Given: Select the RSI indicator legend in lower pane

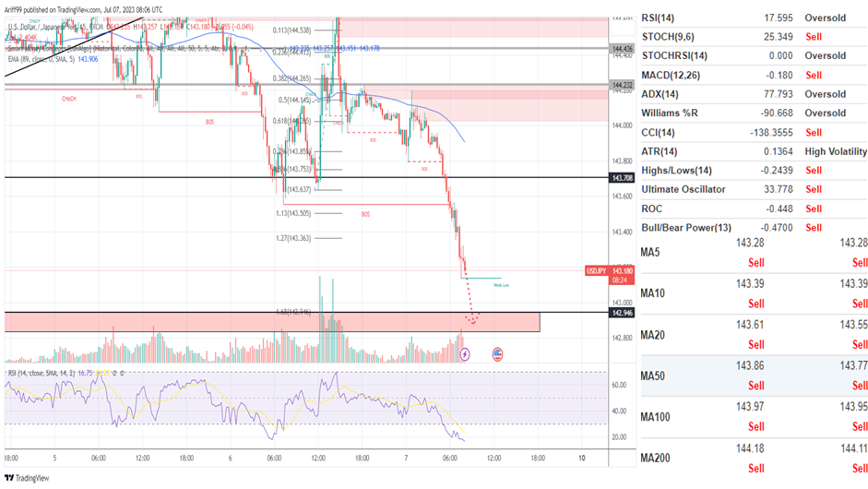Looking at the screenshot, I should (55, 373).
